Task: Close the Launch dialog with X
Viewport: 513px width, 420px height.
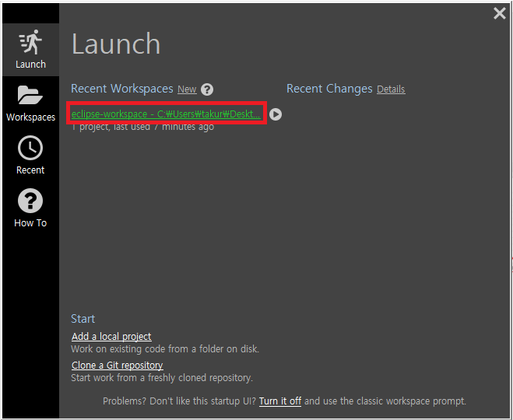Action: click(x=500, y=13)
